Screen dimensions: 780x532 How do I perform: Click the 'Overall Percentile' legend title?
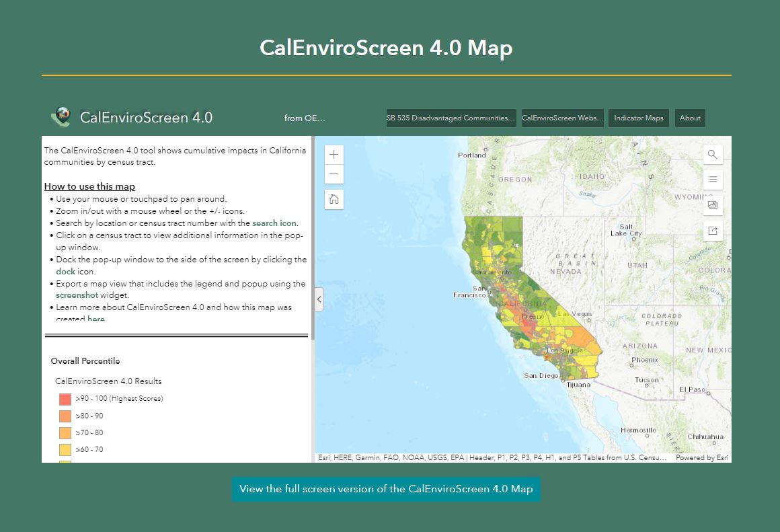(x=85, y=360)
